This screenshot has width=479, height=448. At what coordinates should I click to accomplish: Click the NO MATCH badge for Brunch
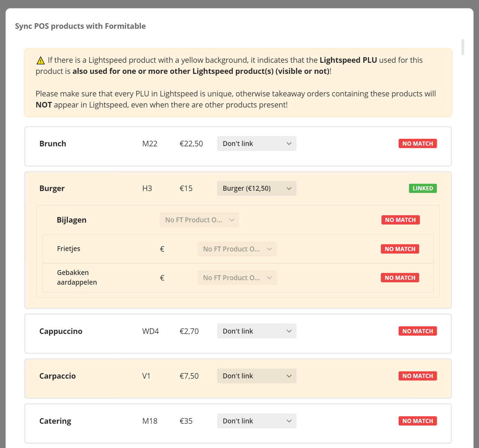coord(417,144)
